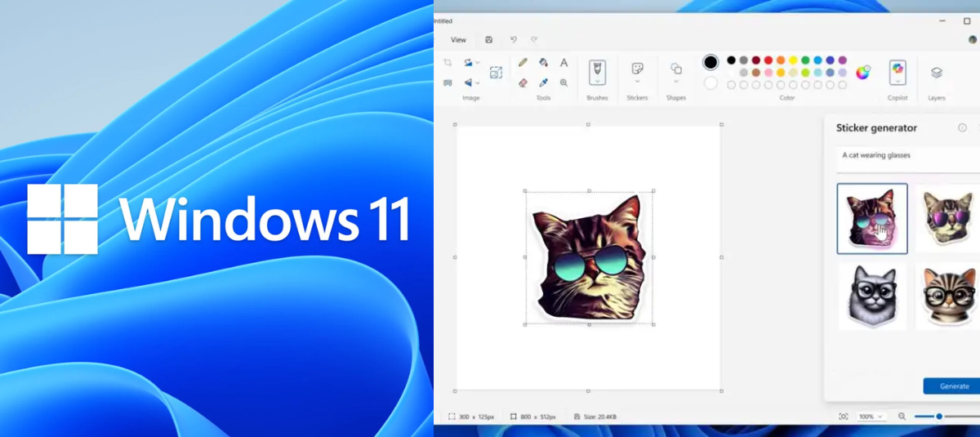
Task: Click the zoom out magnifier icon
Action: coord(902,417)
